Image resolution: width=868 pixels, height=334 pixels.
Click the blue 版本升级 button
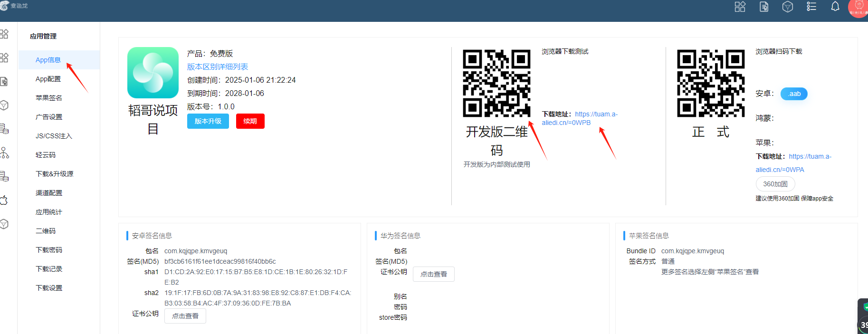[208, 121]
